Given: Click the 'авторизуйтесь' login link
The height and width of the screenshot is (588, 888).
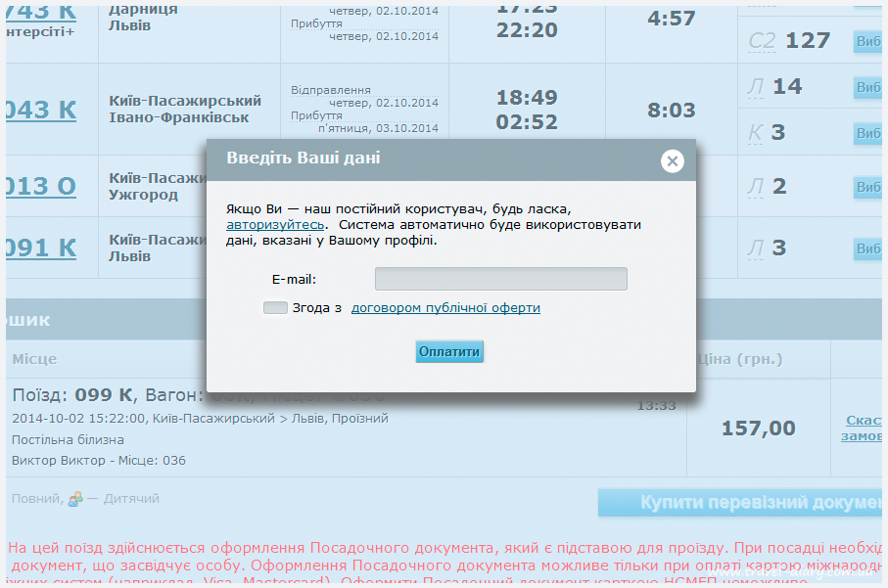Looking at the screenshot, I should [274, 225].
